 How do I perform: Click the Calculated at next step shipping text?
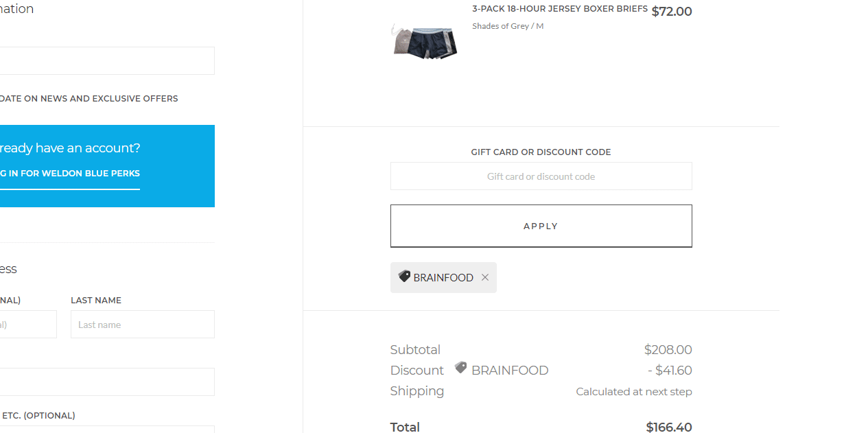(634, 392)
